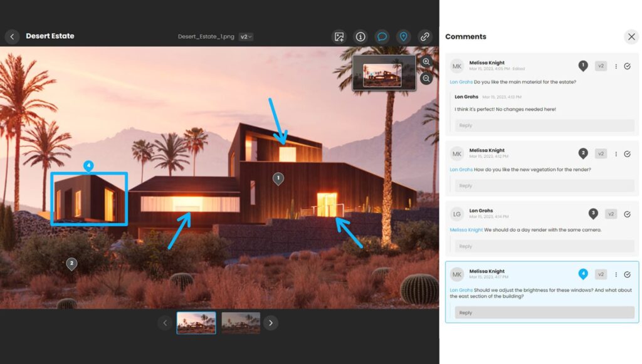Toggle pin markers visibility in toolbar
This screenshot has height=364, width=642.
(403, 37)
